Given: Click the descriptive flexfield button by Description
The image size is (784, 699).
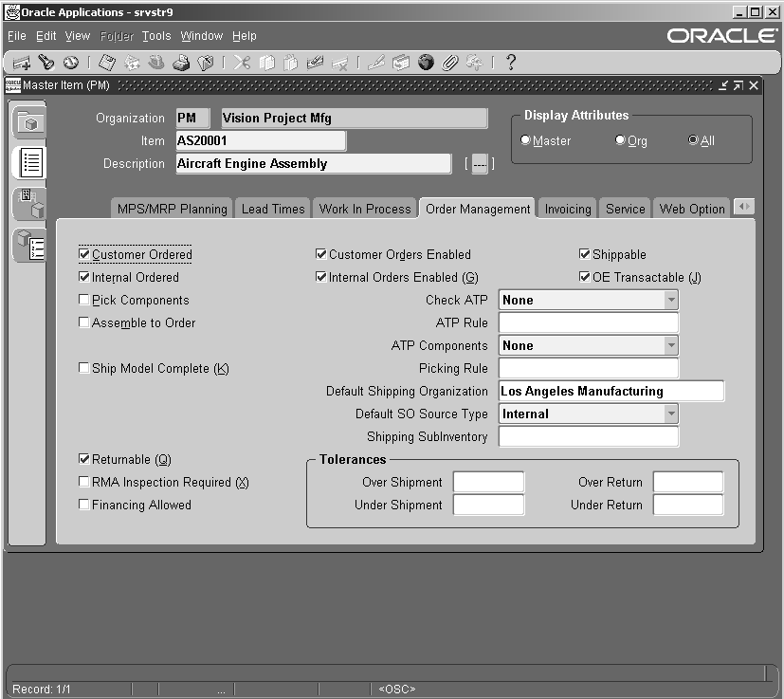Looking at the screenshot, I should pyautogui.click(x=480, y=164).
